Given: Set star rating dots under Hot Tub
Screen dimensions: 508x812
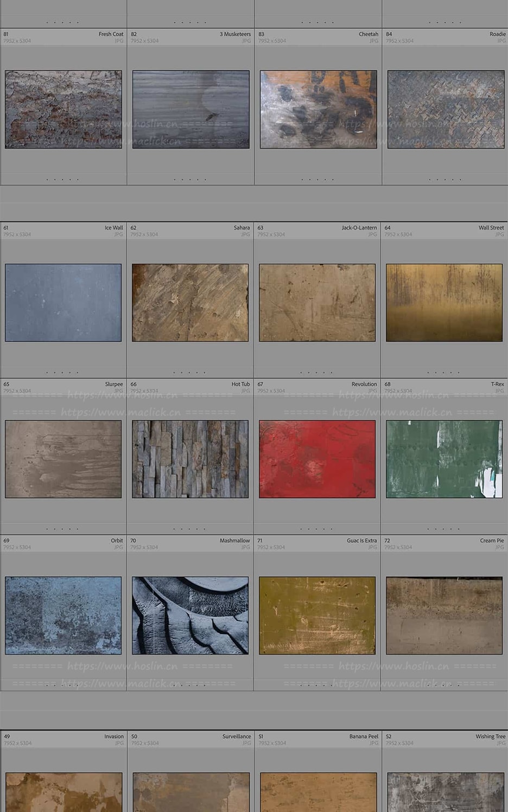Looking at the screenshot, I should click(189, 529).
